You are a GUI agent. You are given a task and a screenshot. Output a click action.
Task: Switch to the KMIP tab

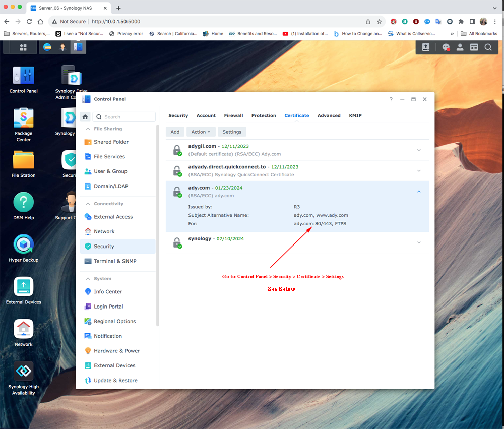point(355,115)
